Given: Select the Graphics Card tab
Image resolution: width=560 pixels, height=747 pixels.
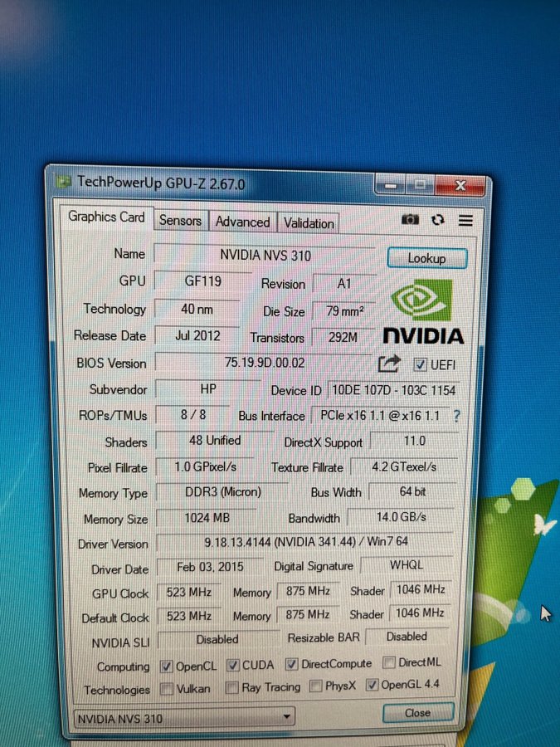Looking at the screenshot, I should [x=106, y=217].
